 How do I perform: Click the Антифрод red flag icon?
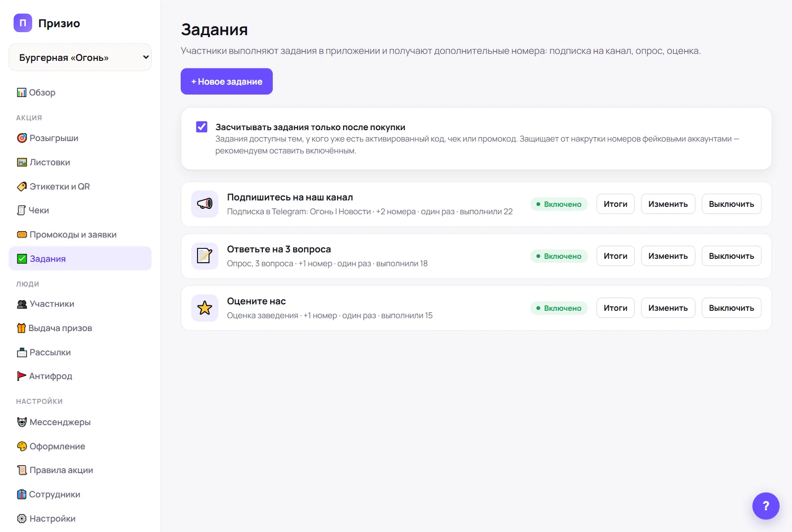pos(22,376)
